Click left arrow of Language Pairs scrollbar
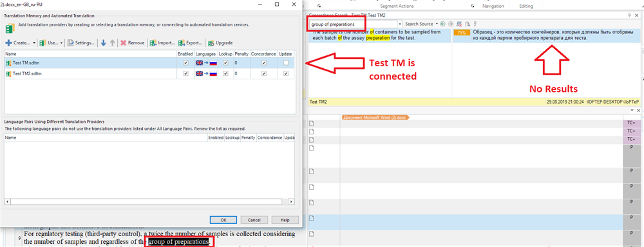Image resolution: width=644 pixels, height=247 pixels. click(x=7, y=201)
